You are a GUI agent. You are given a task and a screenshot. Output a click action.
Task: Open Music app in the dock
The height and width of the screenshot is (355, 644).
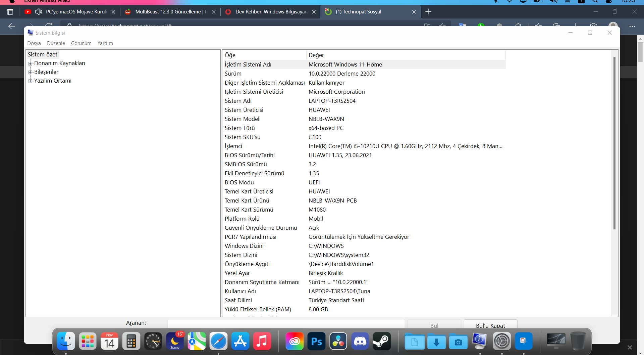[x=262, y=341]
